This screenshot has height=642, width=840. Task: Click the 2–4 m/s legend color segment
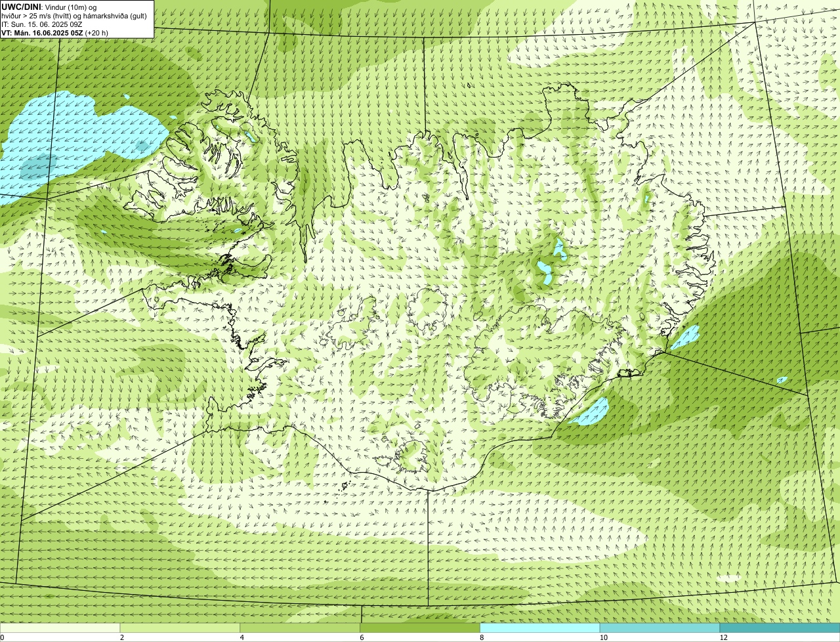pyautogui.click(x=180, y=628)
